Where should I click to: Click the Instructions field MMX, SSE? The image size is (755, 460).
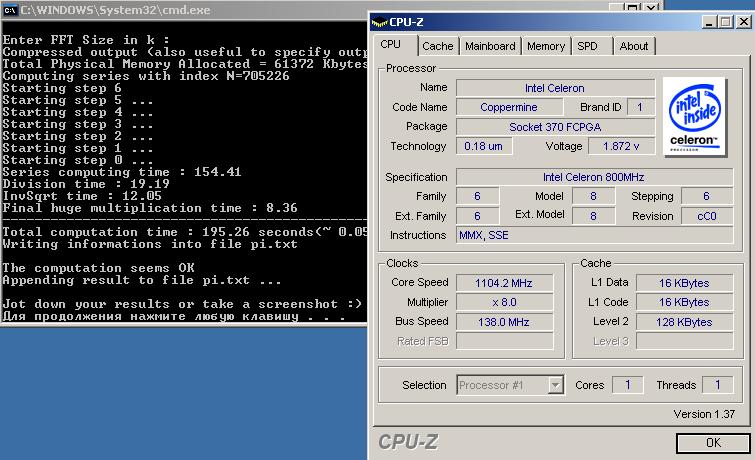coord(594,236)
